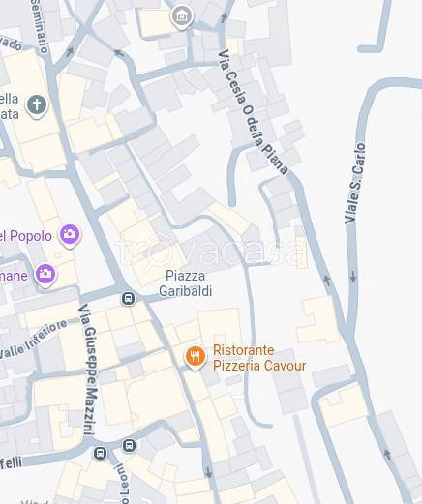Open Ristorante Pizzeria Cavour text label
The height and width of the screenshot is (504, 422).
click(x=259, y=358)
